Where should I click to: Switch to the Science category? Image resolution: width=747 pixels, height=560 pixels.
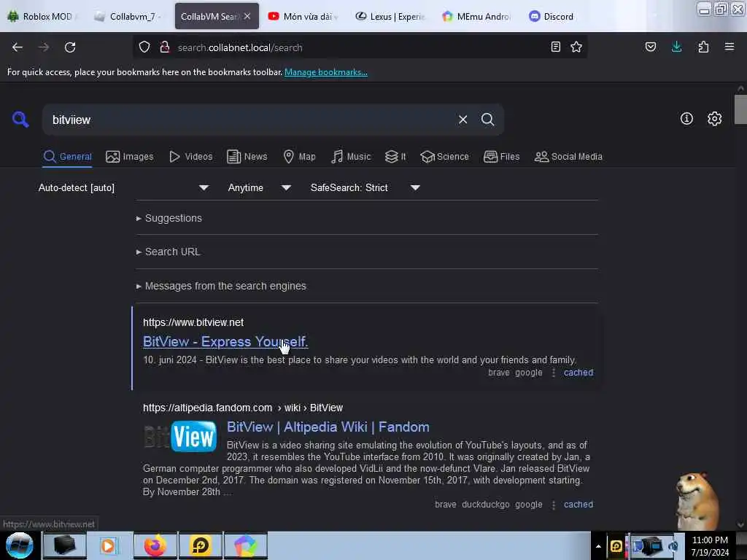tap(444, 156)
